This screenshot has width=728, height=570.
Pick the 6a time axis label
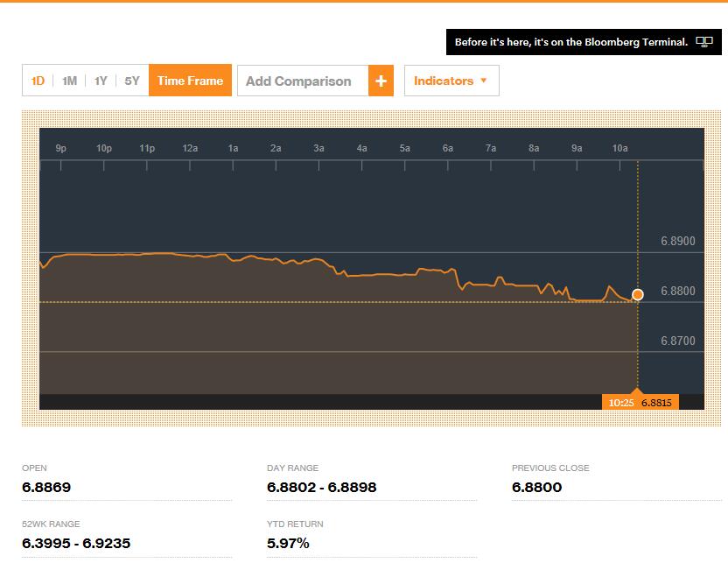tap(448, 149)
